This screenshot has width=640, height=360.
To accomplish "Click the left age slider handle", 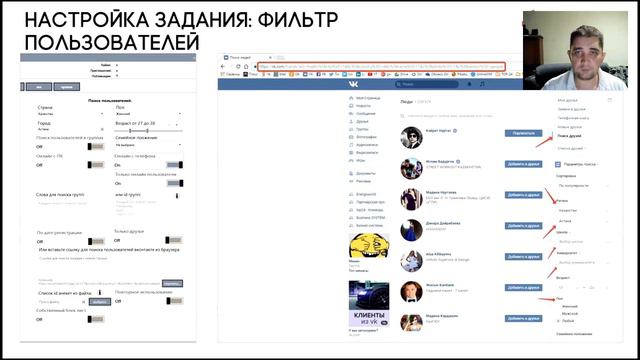I will [x=130, y=131].
